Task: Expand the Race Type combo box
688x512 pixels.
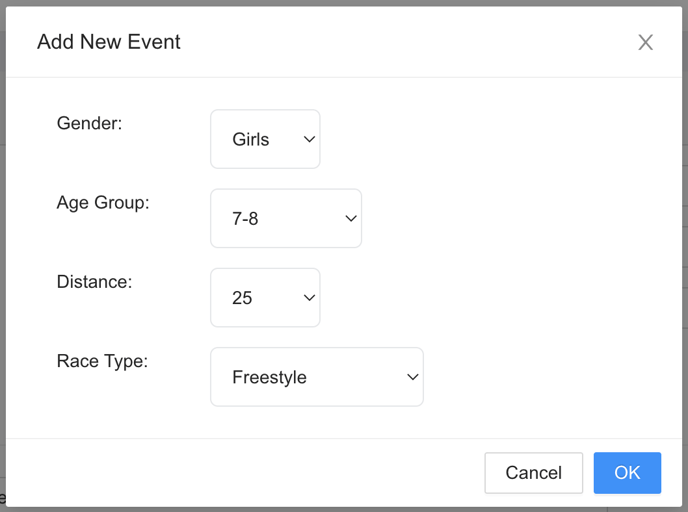Action: click(317, 377)
